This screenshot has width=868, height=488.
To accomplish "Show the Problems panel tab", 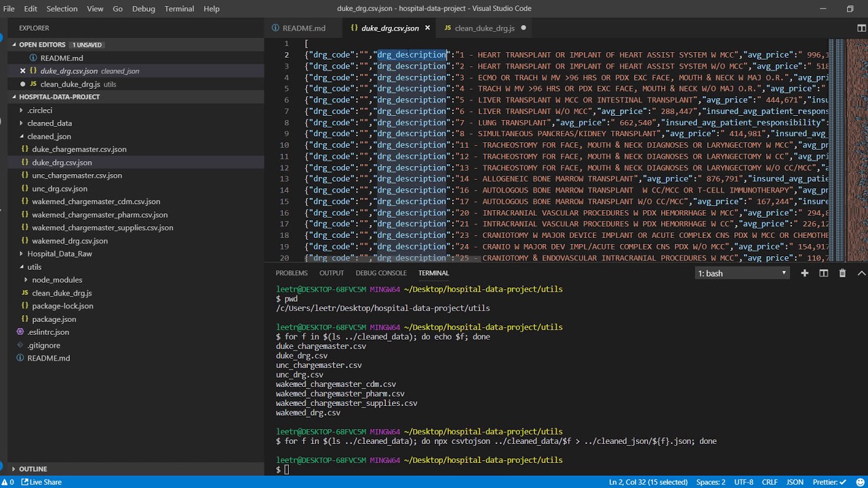I will point(292,273).
